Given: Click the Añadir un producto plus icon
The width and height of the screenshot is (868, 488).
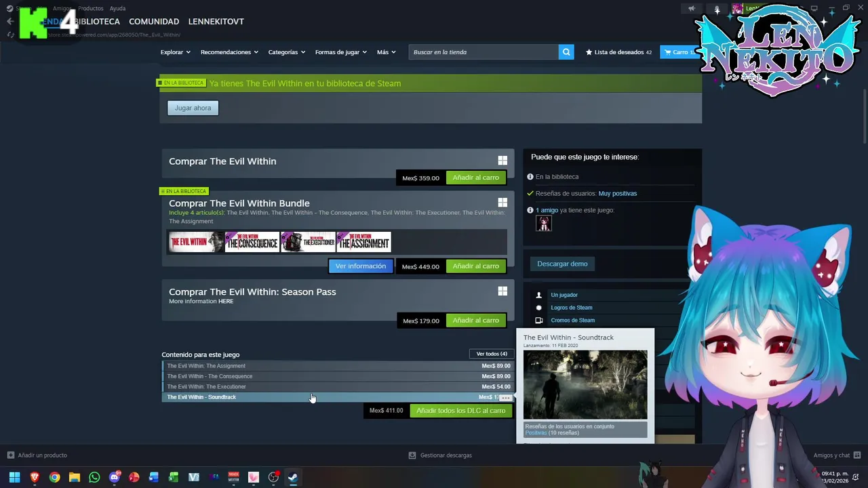Looking at the screenshot, I should coord(10,455).
